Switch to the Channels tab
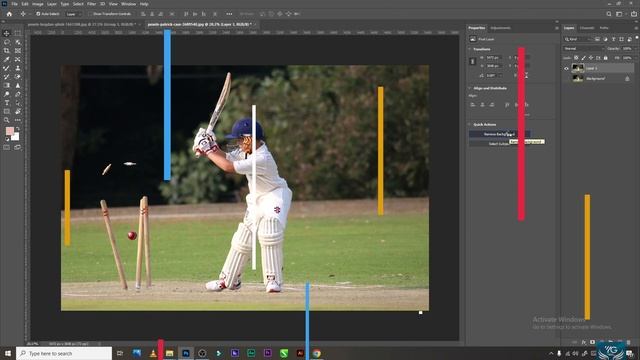640x360 pixels. [x=587, y=28]
